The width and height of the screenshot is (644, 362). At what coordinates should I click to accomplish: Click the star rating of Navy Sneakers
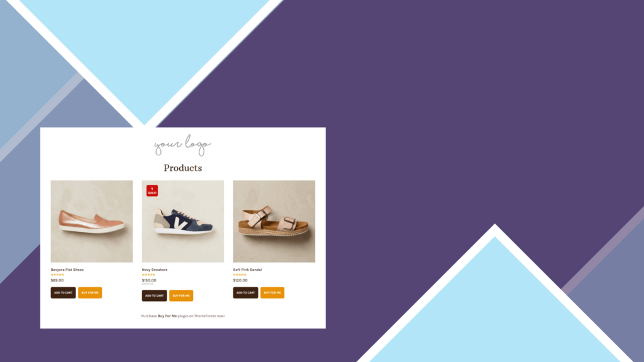[148, 275]
